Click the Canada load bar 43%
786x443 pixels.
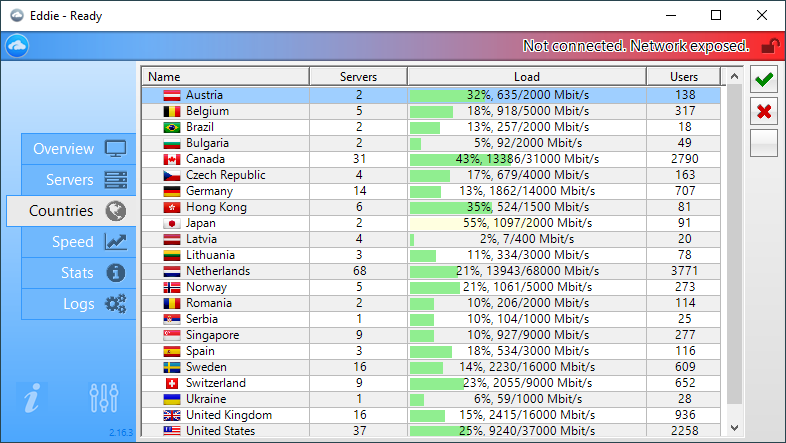point(527,159)
